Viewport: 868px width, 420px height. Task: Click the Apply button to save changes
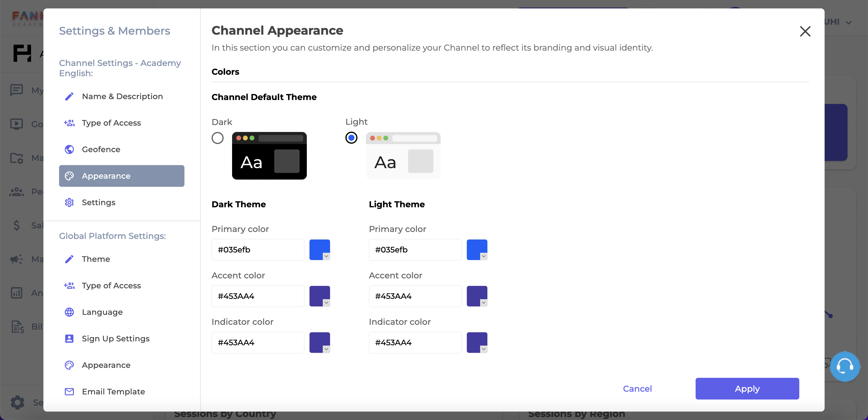747,388
